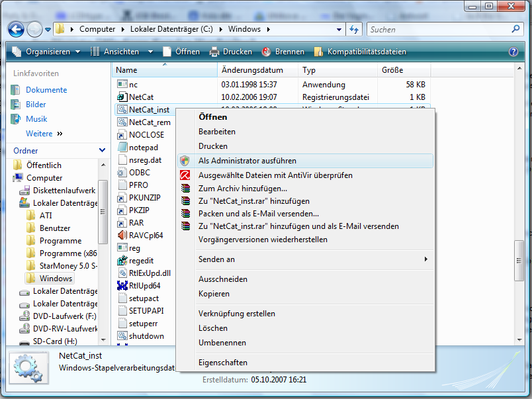Click the Öffnen toolbar button

(181, 52)
